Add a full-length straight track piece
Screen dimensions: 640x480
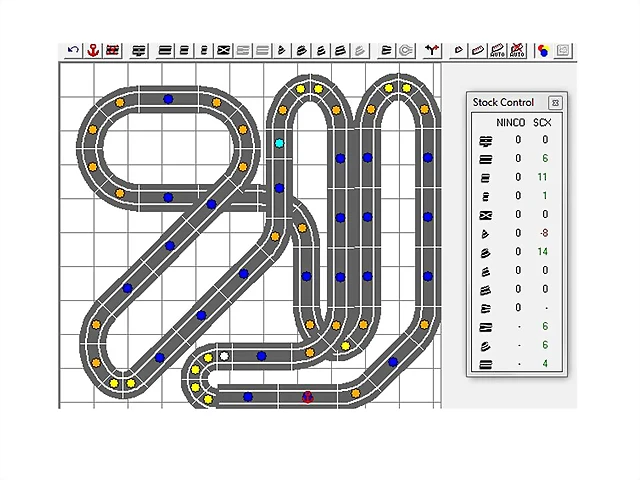tap(165, 51)
